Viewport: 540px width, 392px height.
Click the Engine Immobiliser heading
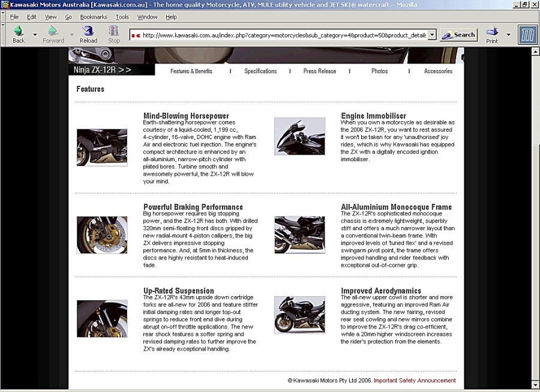pyautogui.click(x=374, y=116)
